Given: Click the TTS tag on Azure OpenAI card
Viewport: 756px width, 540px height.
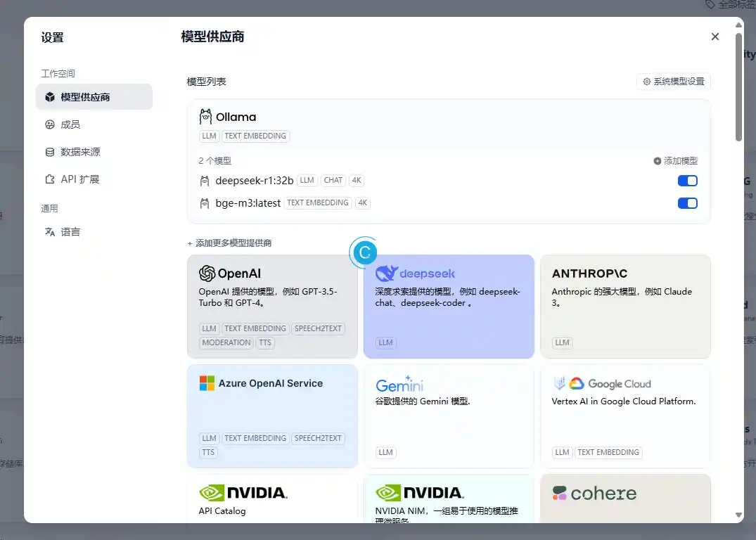Looking at the screenshot, I should click(x=208, y=453).
